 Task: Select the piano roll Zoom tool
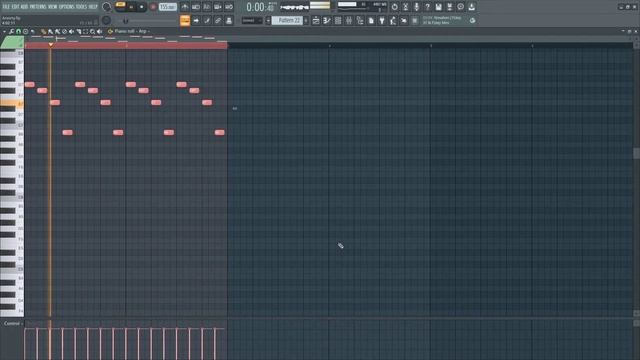pos(93,31)
